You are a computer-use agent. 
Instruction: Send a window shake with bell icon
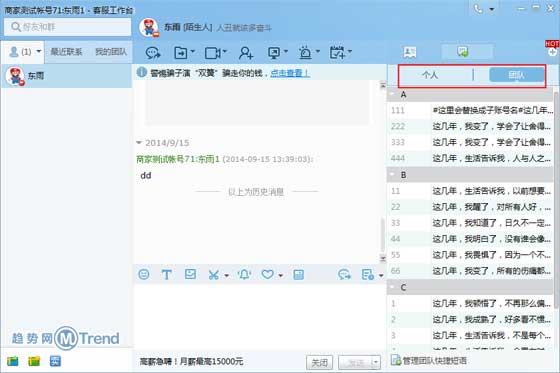click(x=245, y=274)
